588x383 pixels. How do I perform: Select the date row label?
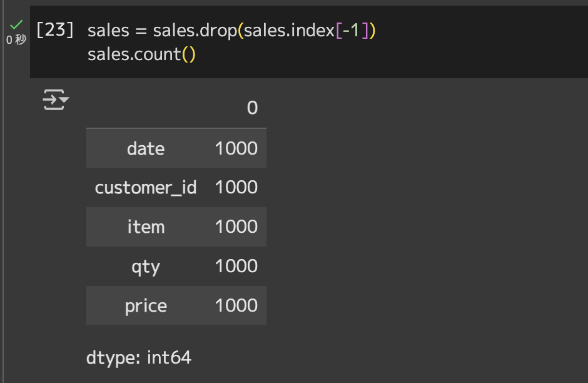[x=146, y=148]
